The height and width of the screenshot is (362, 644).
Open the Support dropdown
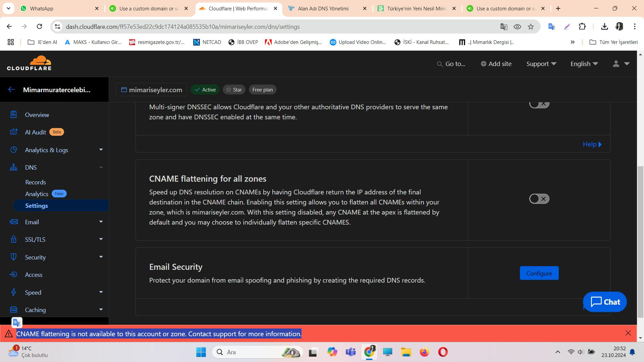click(541, 64)
